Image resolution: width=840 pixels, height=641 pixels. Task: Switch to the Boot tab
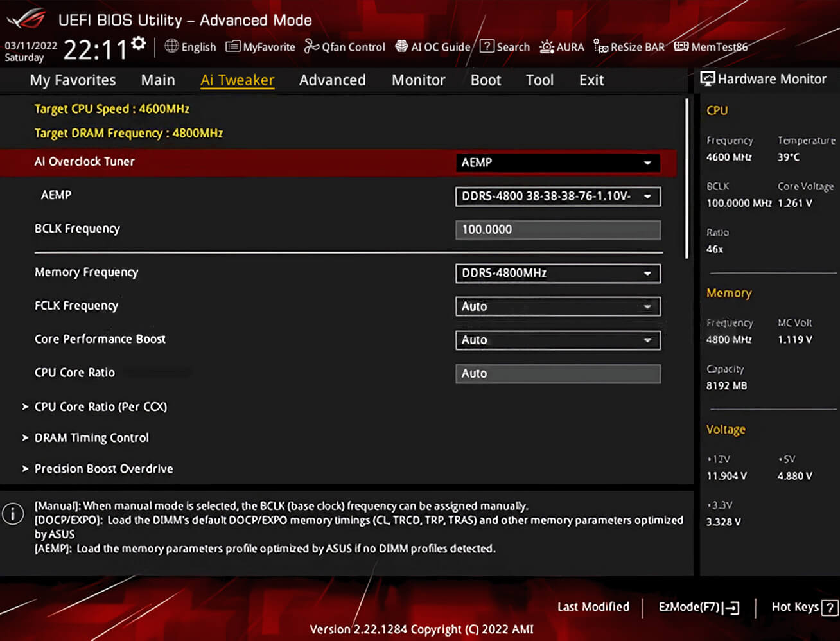[x=486, y=80]
